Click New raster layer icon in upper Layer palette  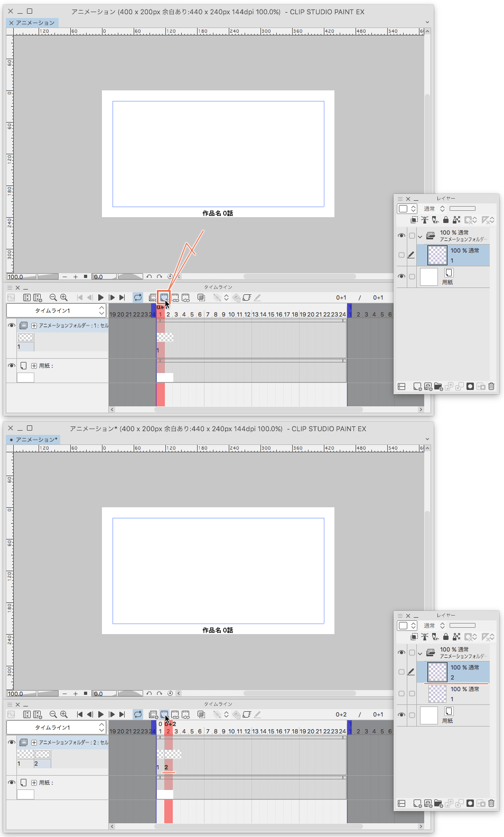(417, 387)
